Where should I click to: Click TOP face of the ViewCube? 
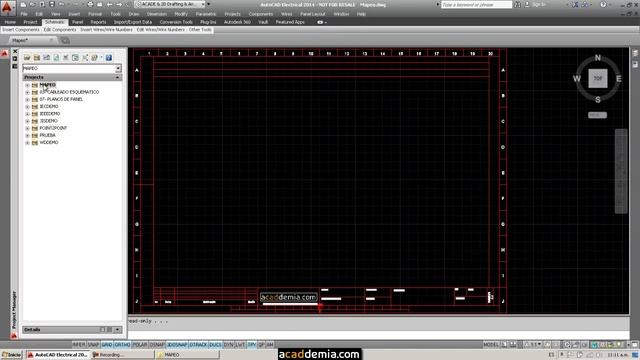[x=598, y=78]
